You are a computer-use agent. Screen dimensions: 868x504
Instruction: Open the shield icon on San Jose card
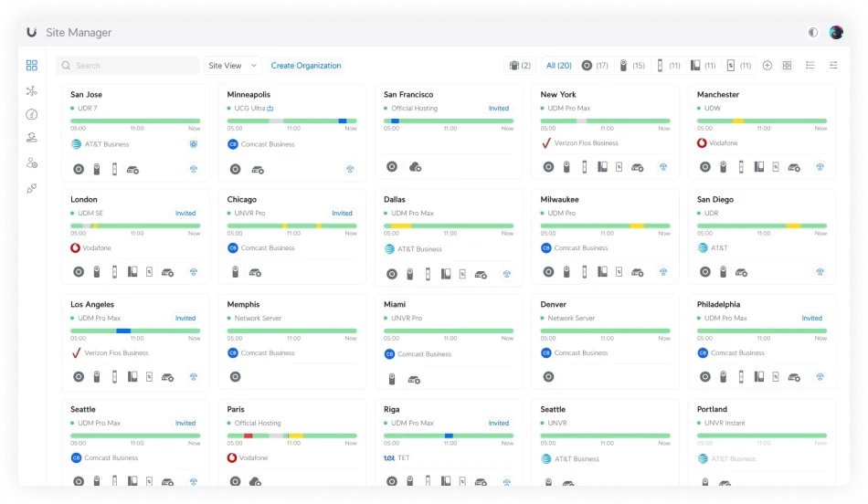click(x=193, y=144)
